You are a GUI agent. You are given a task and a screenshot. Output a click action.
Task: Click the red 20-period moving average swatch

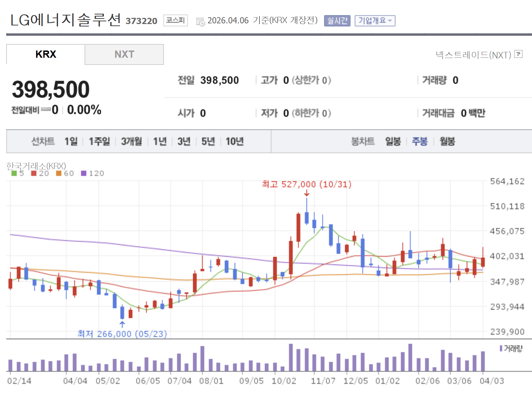click(34, 173)
